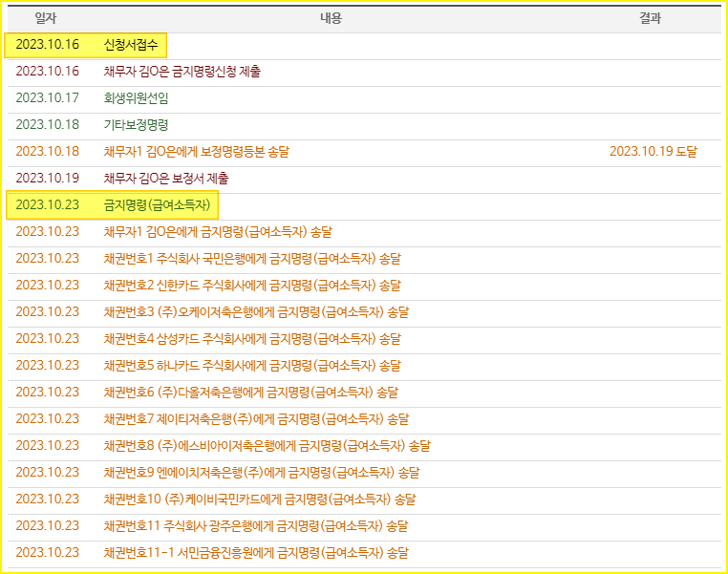
Task: Click date 2023.10.16 in 신청서접수 row
Action: tap(48, 45)
